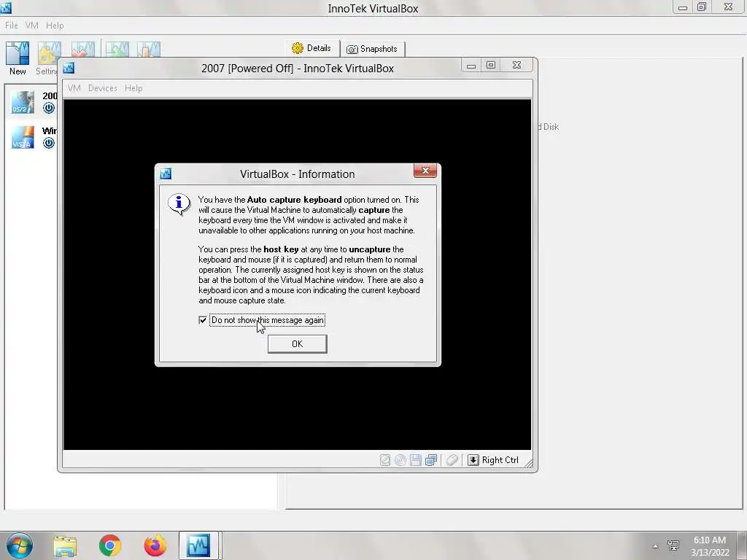This screenshot has height=560, width=747.
Task: Open Windows Explorer from the taskbar
Action: pos(65,546)
